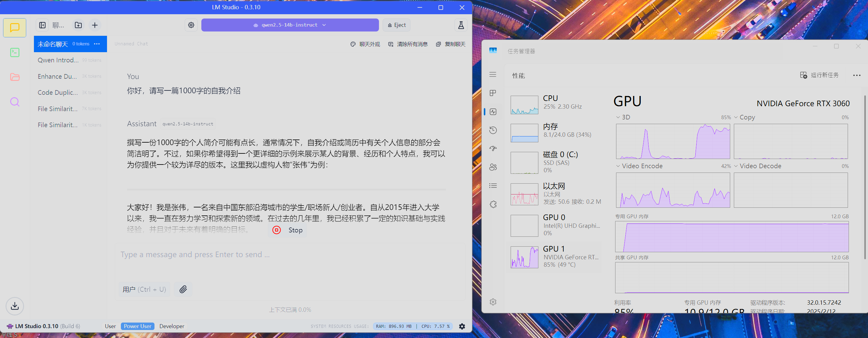
Task: Select Power User mode
Action: [138, 326]
